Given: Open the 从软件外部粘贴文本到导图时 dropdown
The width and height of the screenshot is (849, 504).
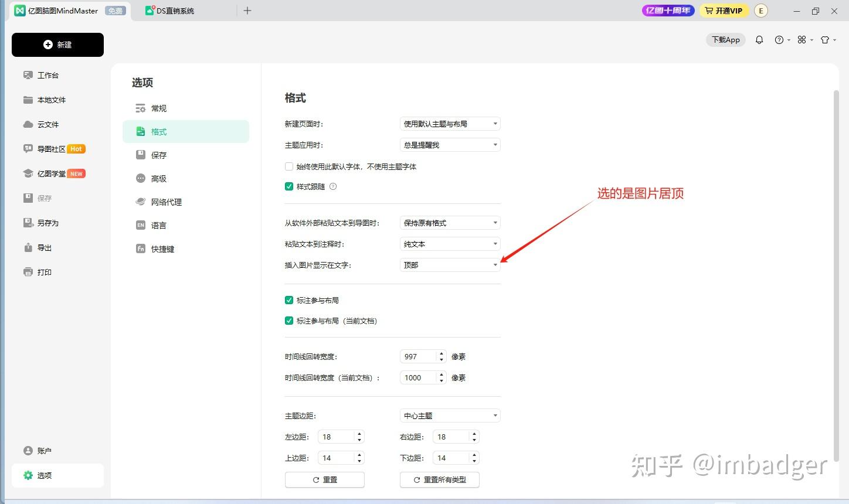Looking at the screenshot, I should pyautogui.click(x=450, y=223).
